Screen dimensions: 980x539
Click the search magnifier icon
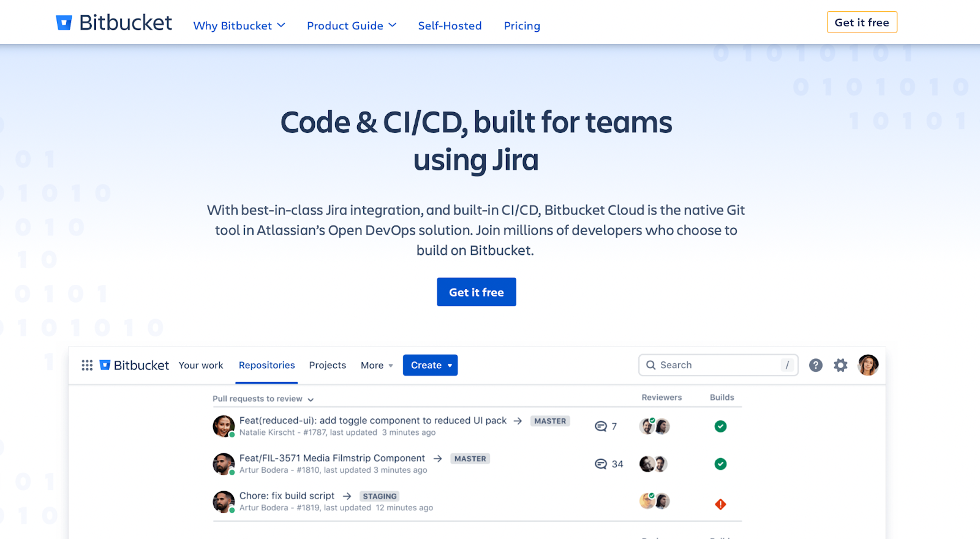(x=650, y=365)
